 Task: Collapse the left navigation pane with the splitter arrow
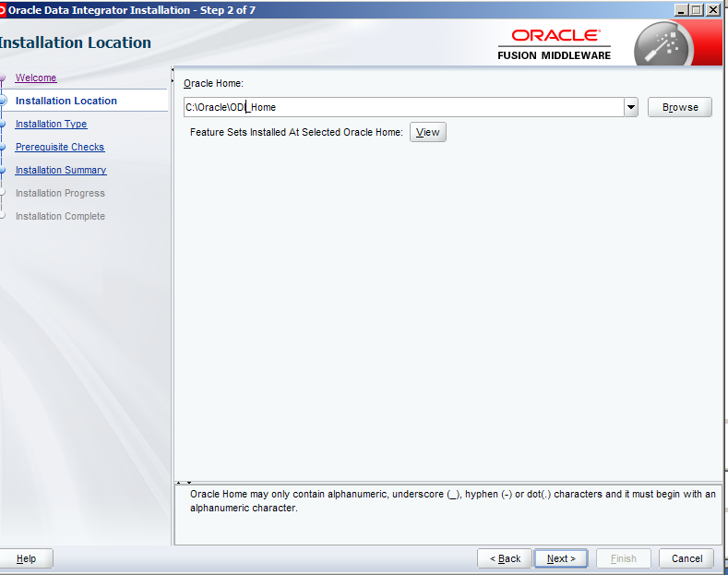(x=173, y=69)
